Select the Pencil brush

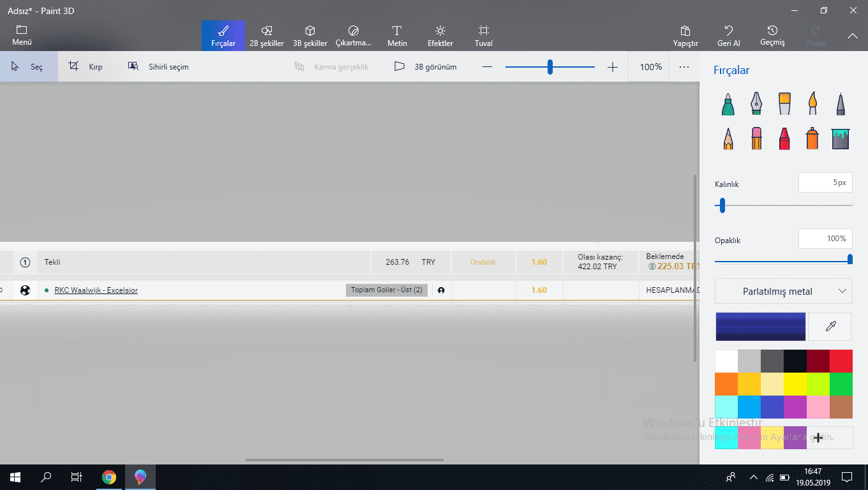click(728, 138)
